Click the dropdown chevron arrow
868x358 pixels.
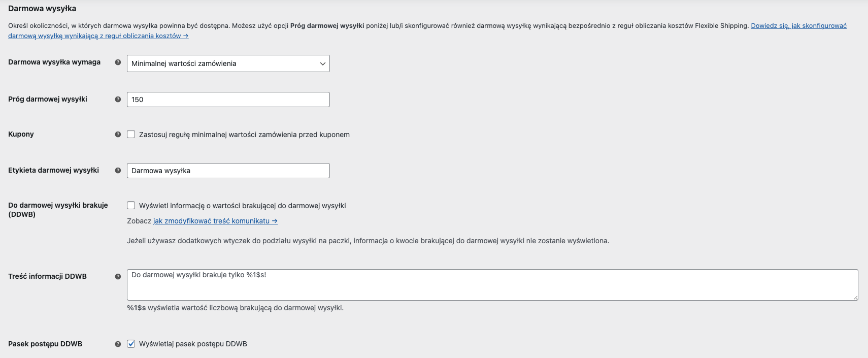(322, 63)
